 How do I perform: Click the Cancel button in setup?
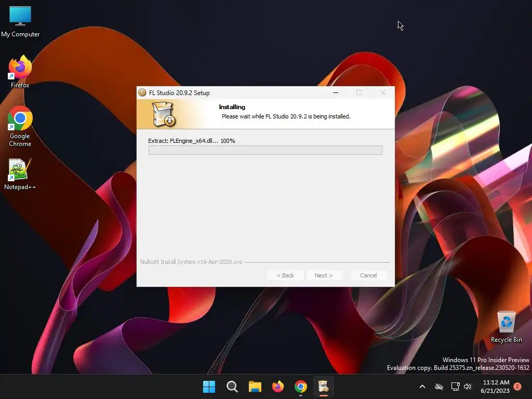[368, 275]
